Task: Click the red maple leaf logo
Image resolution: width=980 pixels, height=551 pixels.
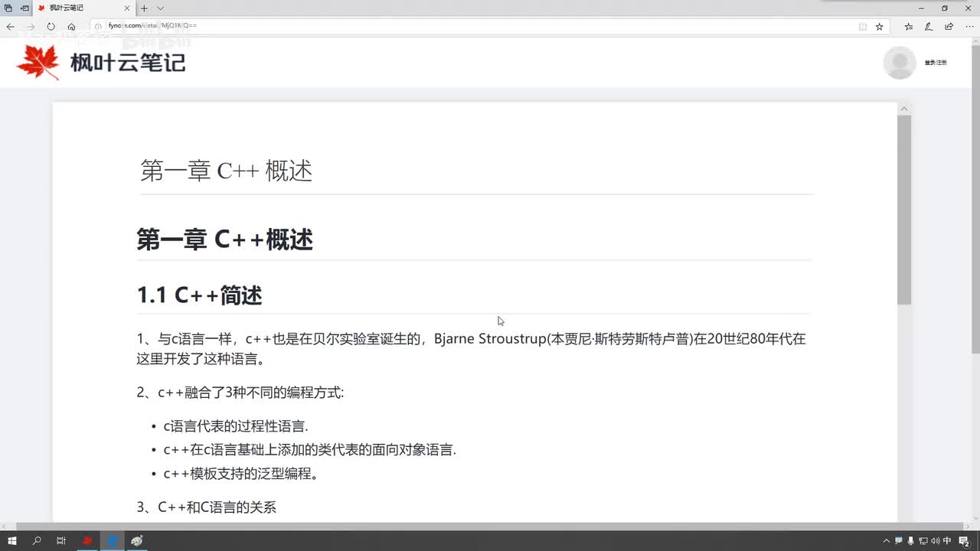Action: click(x=38, y=63)
